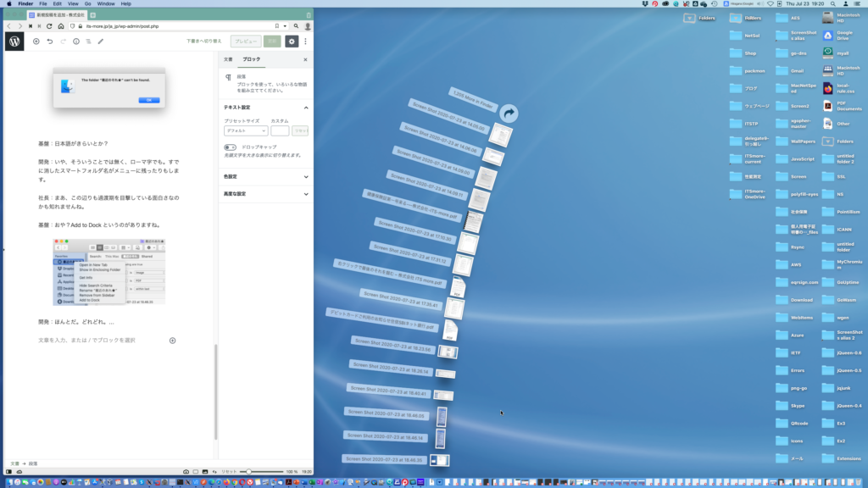Image resolution: width=868 pixels, height=488 pixels.
Task: Toggle the ドロップキャップ drop cap switch
Action: click(230, 147)
